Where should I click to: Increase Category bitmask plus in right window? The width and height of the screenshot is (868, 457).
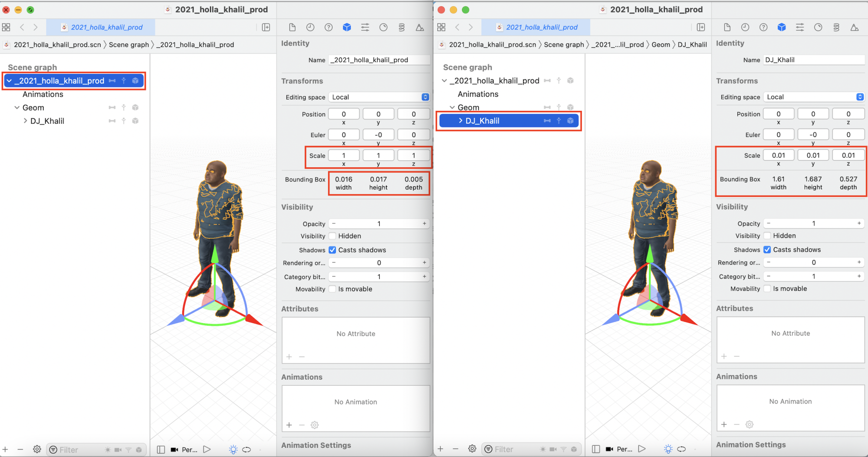(x=859, y=276)
